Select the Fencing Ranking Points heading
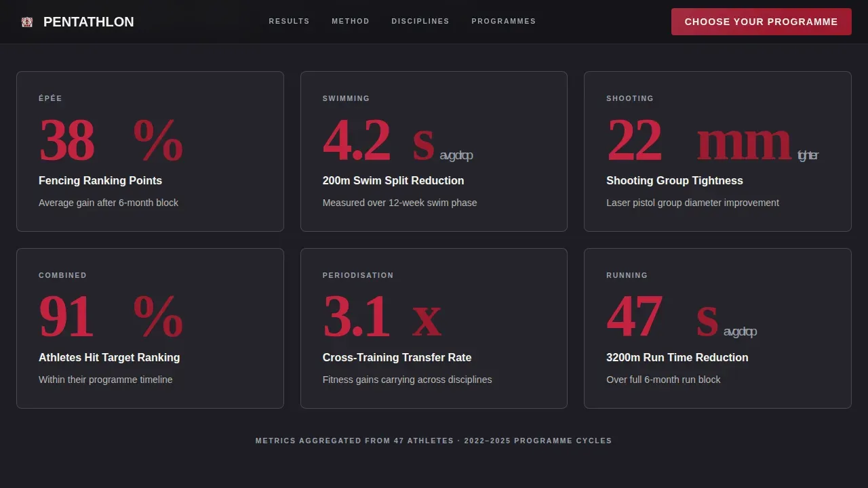This screenshot has height=488, width=868. (100, 180)
